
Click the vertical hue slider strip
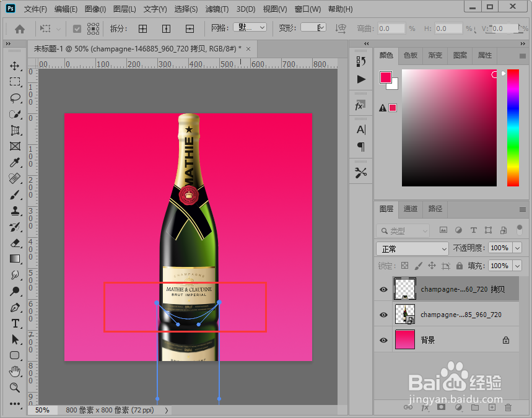point(513,128)
